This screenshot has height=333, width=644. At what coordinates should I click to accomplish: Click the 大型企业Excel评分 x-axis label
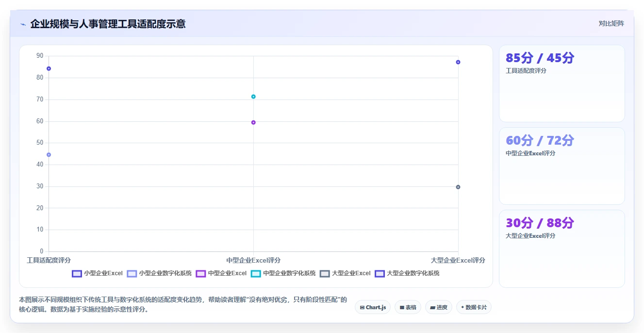[x=458, y=260]
